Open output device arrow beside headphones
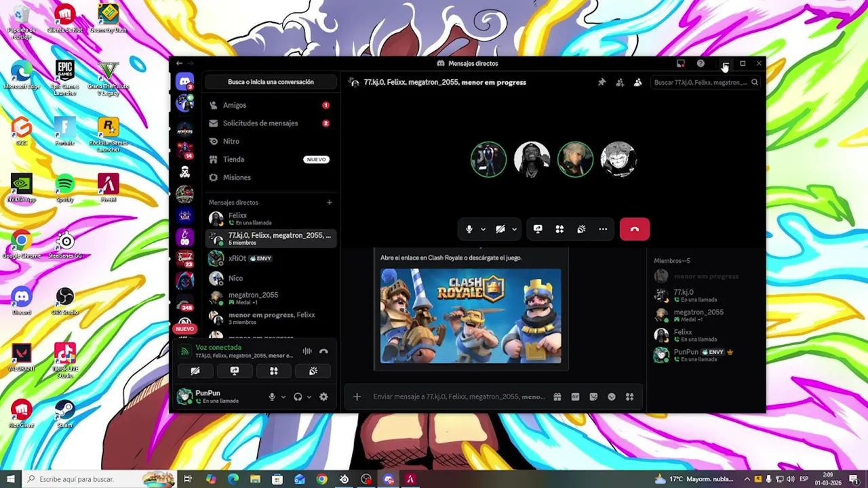This screenshot has width=868, height=488. [309, 396]
